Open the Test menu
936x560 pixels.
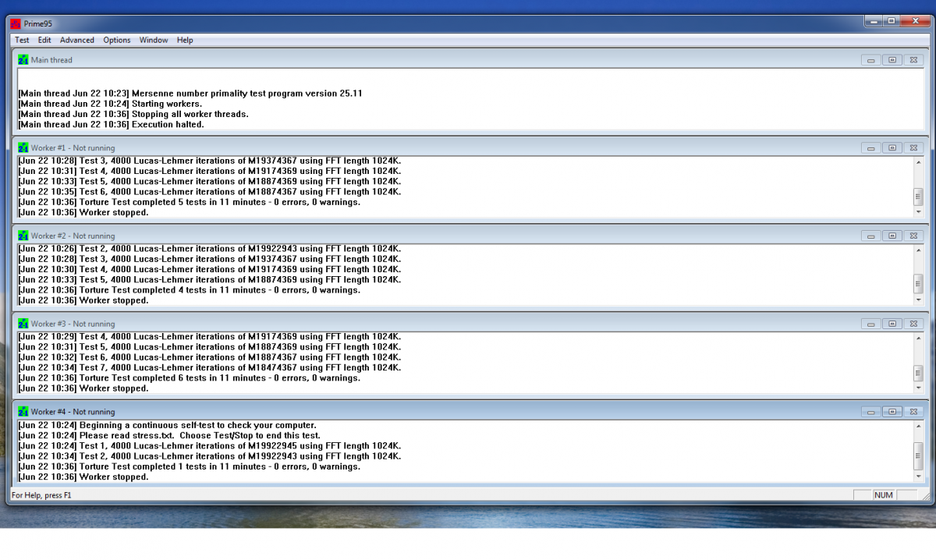pyautogui.click(x=22, y=40)
